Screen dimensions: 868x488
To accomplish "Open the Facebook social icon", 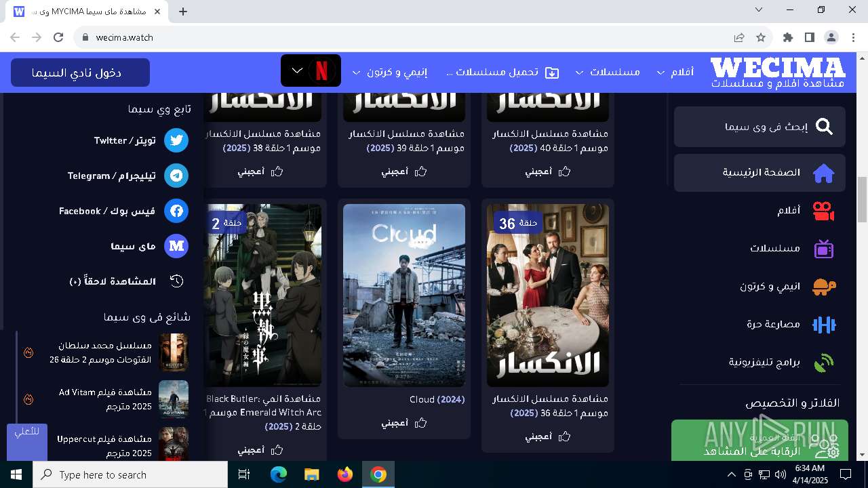I will point(176,211).
